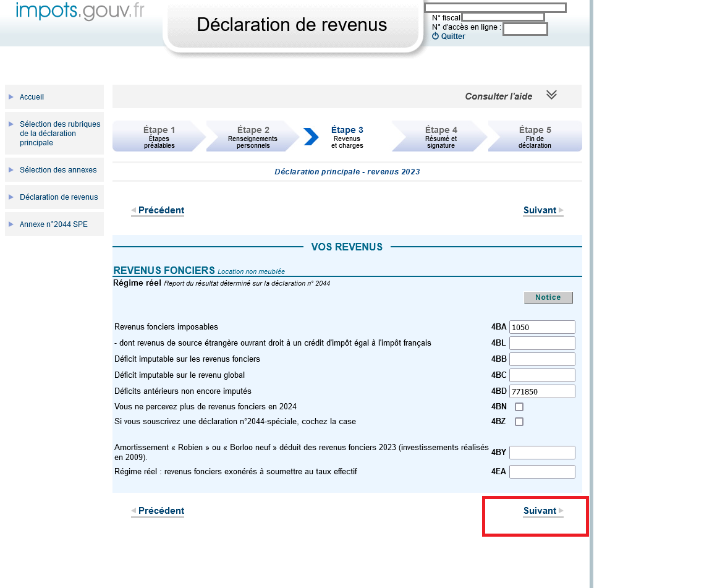Select the 4EA revenus exonérés input
The image size is (712, 588).
(542, 472)
